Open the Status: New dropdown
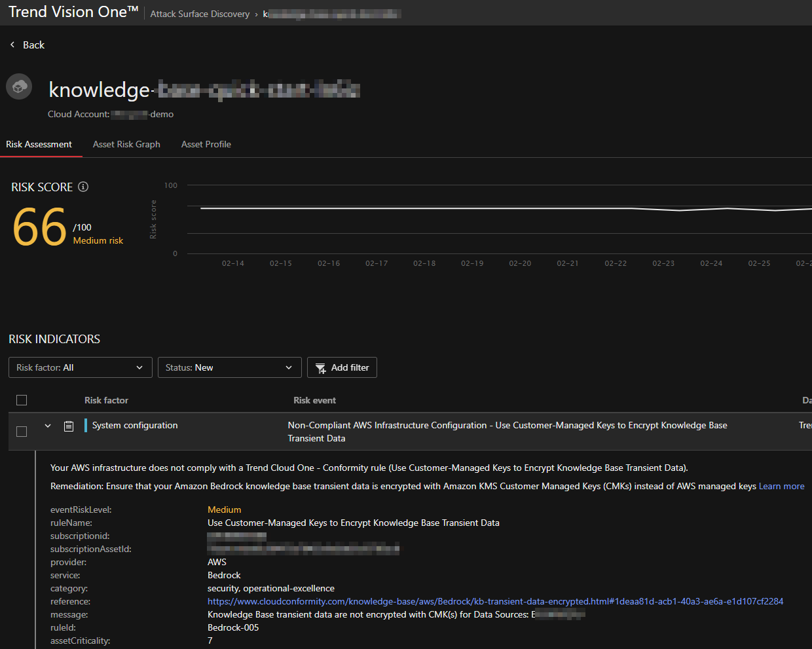Screen dimensions: 812x649 229,367
